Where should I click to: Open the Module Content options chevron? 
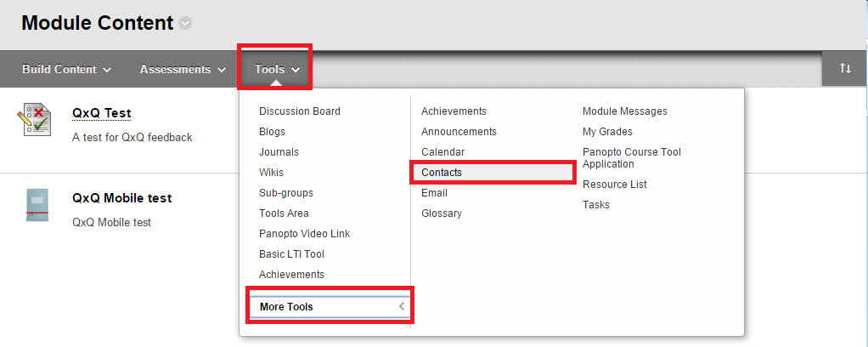click(x=186, y=23)
